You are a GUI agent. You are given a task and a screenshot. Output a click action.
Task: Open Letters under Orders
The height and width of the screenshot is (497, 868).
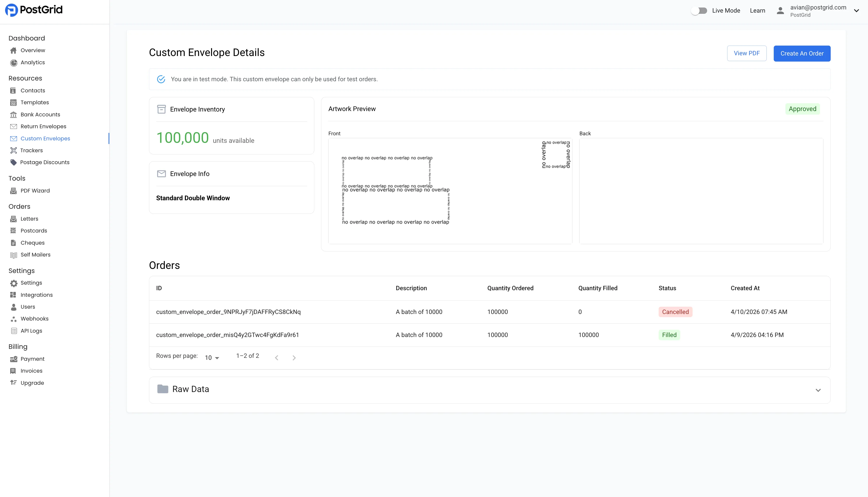coord(29,219)
